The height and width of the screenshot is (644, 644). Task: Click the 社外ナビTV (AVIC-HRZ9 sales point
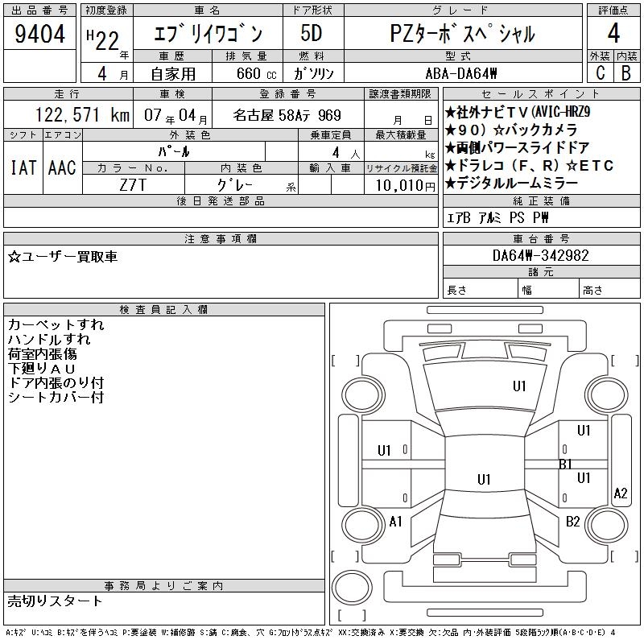pyautogui.click(x=518, y=112)
